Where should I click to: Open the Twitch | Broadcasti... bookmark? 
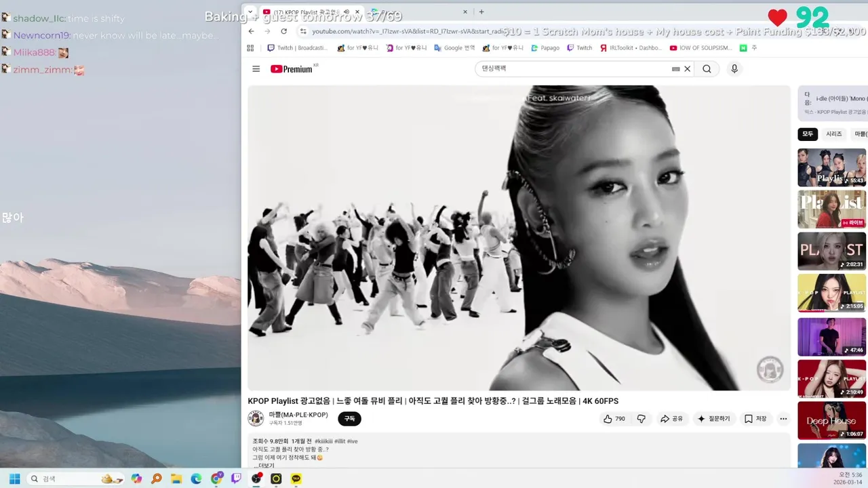click(x=298, y=48)
